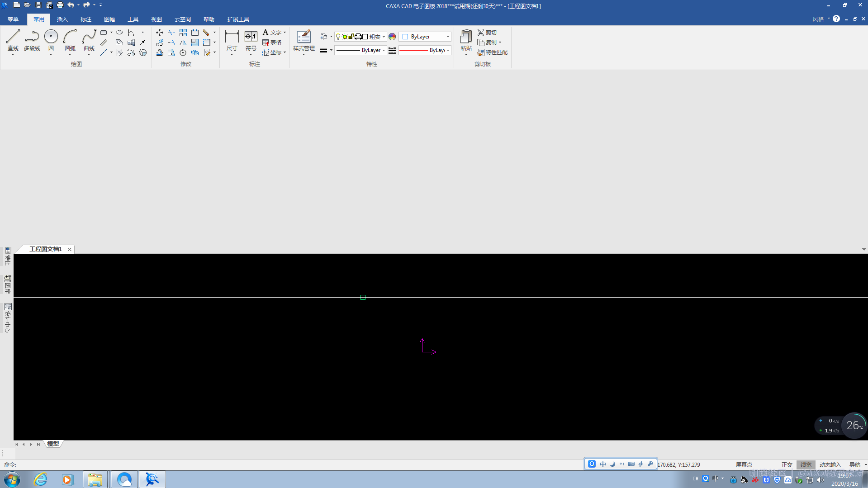This screenshot has height=488, width=868.
Task: Open the 尺寸 dimension tool
Action: (232, 40)
